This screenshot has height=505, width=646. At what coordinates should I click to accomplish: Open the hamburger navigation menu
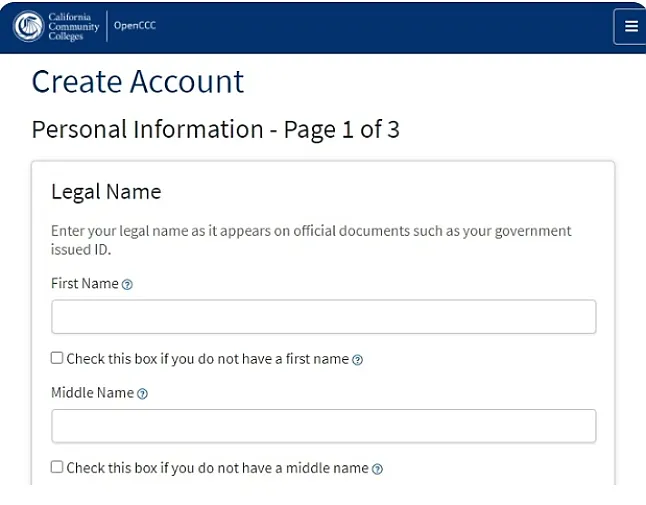coord(630,26)
